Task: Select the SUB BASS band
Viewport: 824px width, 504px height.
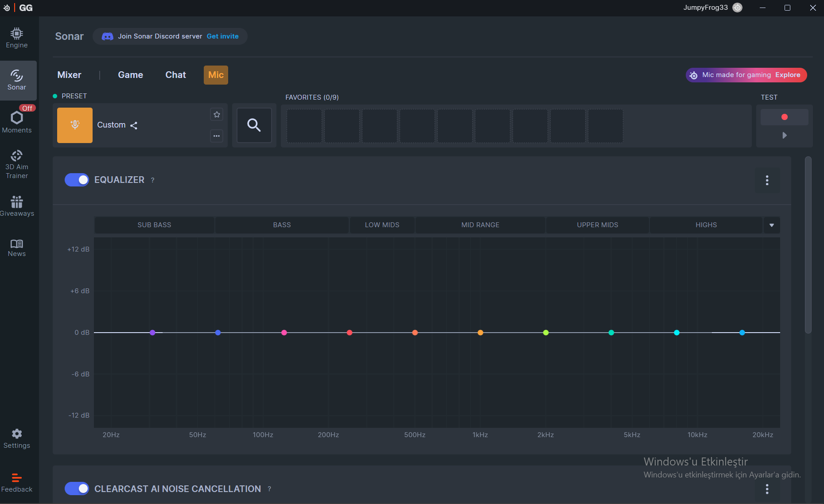Action: point(155,225)
